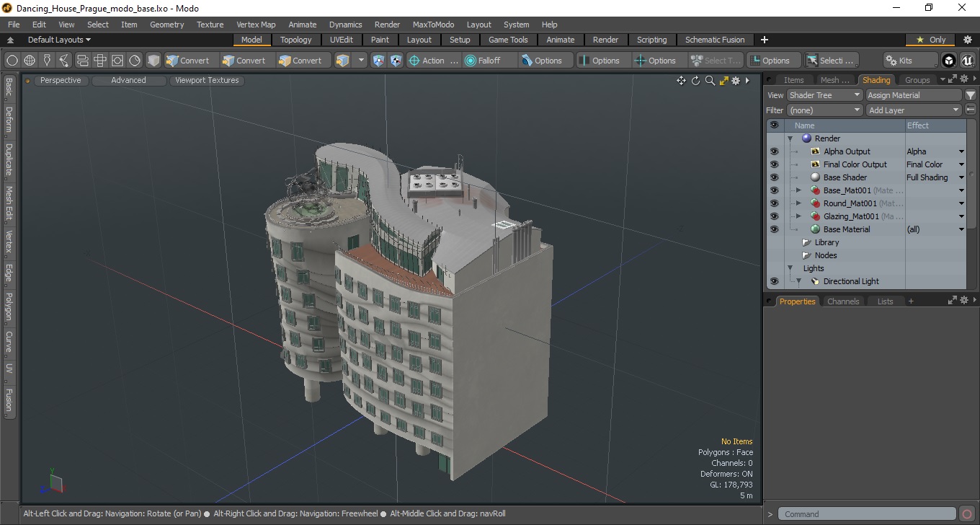This screenshot has height=525, width=980.
Task: Click in the Command input field
Action: point(868,514)
